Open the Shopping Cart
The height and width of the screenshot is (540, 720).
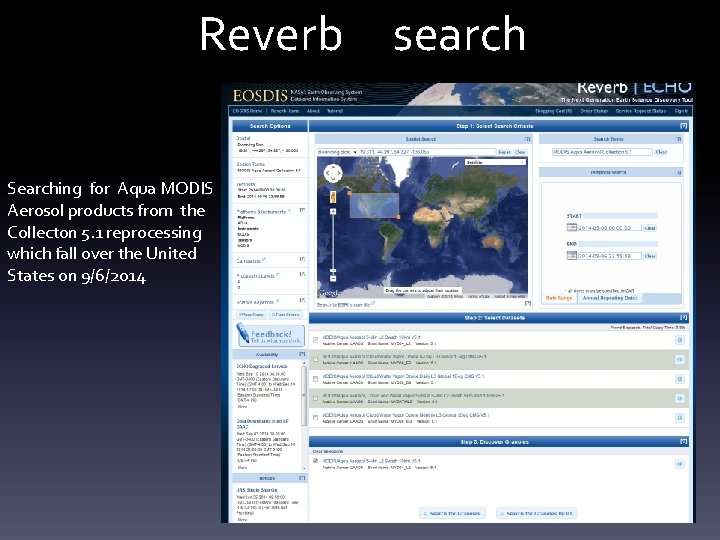(x=553, y=111)
